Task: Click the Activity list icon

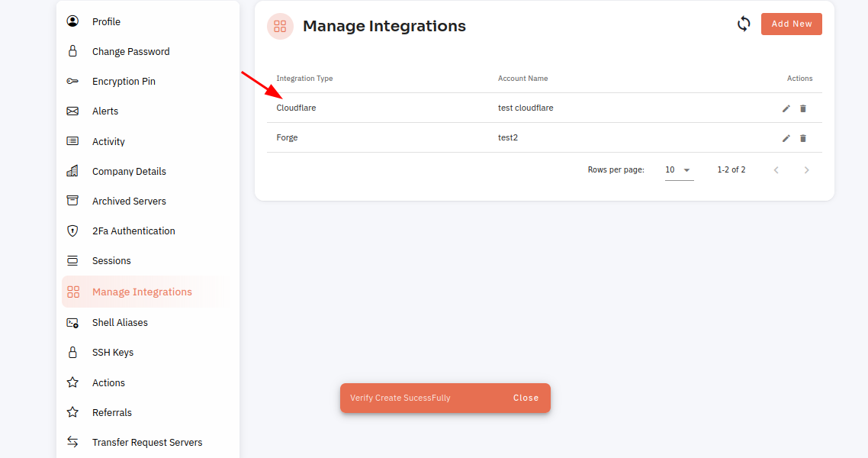Action: coord(72,140)
